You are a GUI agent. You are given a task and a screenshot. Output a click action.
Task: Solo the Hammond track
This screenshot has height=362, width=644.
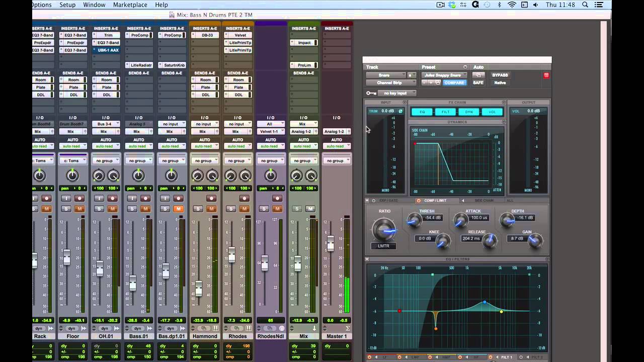198,209
